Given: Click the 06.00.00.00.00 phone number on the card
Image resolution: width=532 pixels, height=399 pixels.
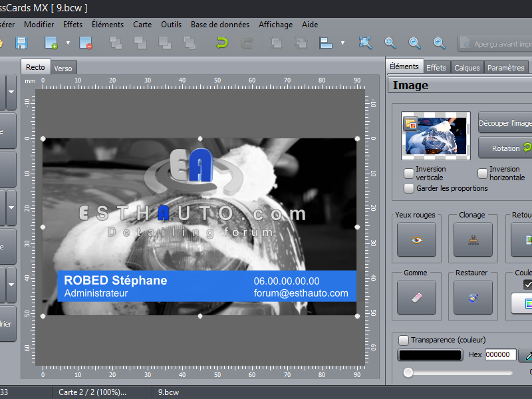Looking at the screenshot, I should (x=287, y=281).
